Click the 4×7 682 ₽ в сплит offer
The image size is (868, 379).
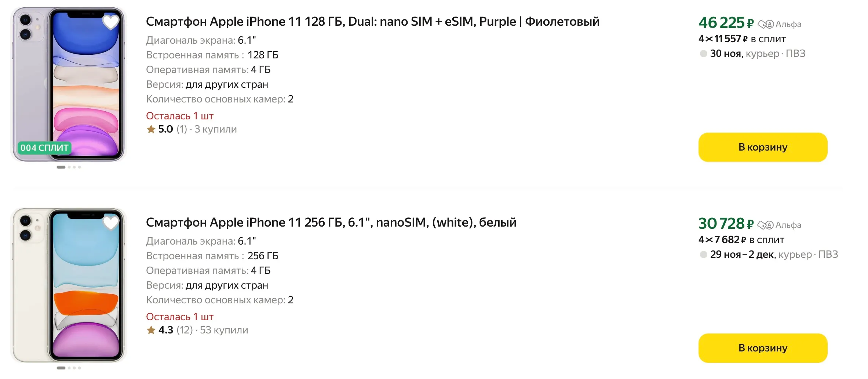click(x=741, y=240)
